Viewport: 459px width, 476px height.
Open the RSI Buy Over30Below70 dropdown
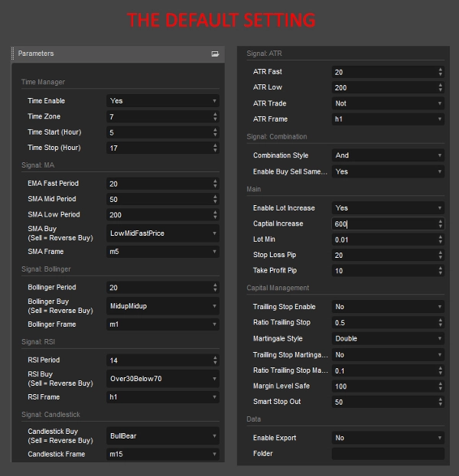click(x=163, y=378)
